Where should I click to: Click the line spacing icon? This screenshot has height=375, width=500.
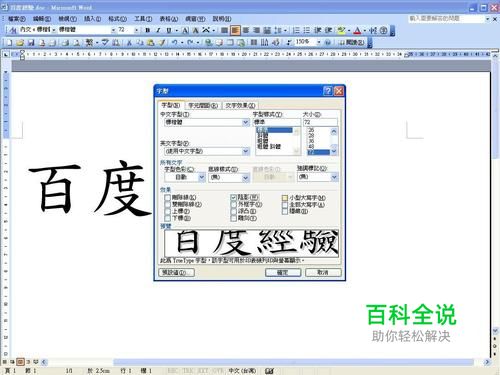(278, 30)
